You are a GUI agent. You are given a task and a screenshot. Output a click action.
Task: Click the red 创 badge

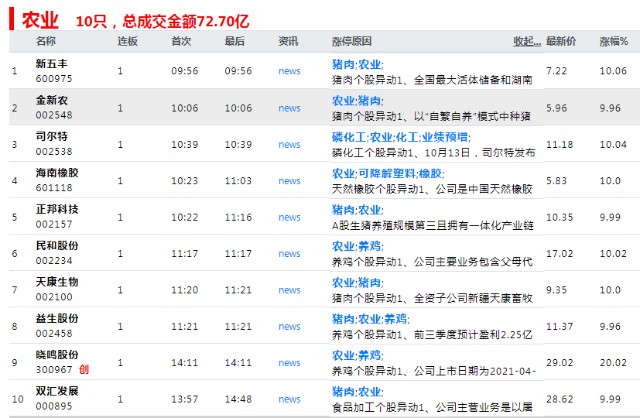84,369
